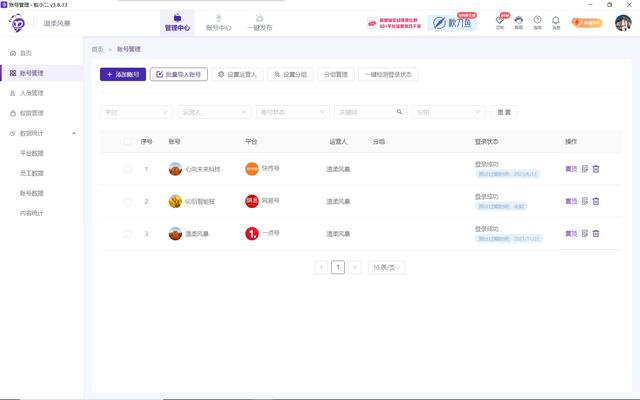Delete the 心向未来科技 account via trash icon
The width and height of the screenshot is (640, 400).
click(x=596, y=169)
